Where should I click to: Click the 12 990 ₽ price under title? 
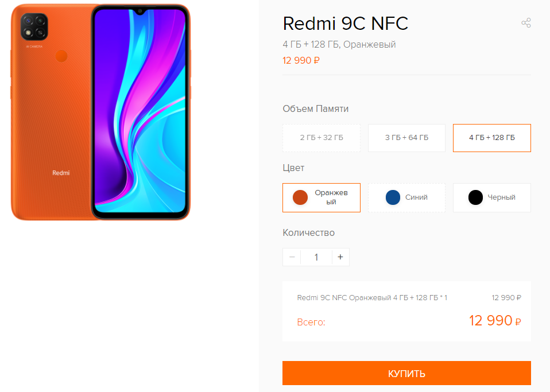[x=301, y=60]
